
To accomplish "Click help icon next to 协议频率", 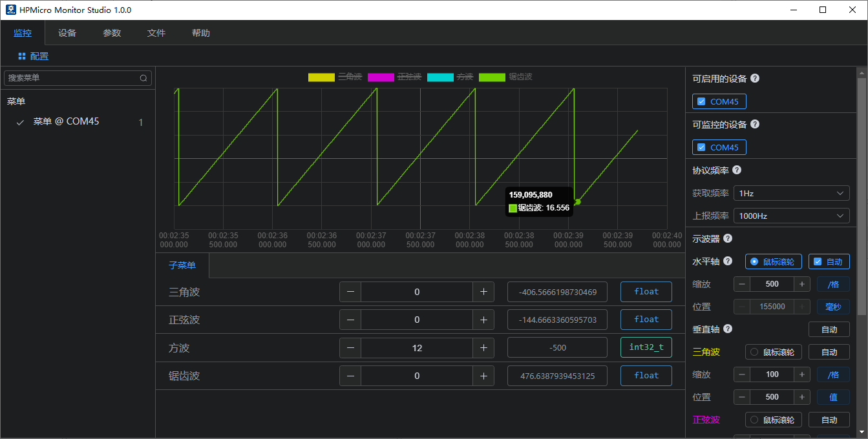I will (737, 170).
